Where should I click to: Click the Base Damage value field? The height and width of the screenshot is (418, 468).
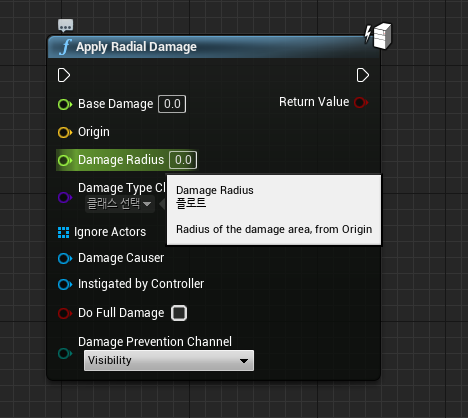point(172,104)
